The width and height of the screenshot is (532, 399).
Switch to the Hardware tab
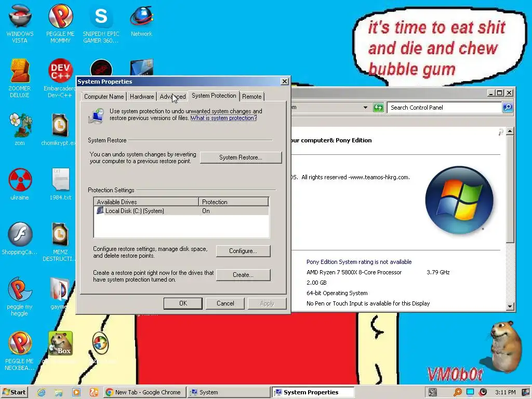pyautogui.click(x=142, y=97)
